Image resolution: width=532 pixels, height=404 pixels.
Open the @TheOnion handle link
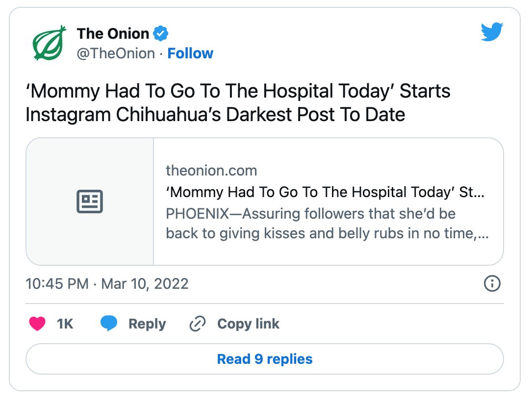coord(116,53)
